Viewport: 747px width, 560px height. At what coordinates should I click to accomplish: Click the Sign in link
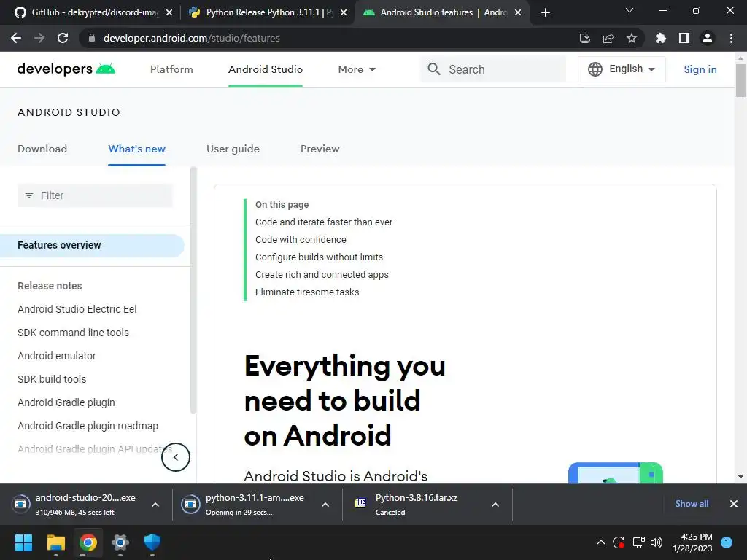tap(700, 69)
